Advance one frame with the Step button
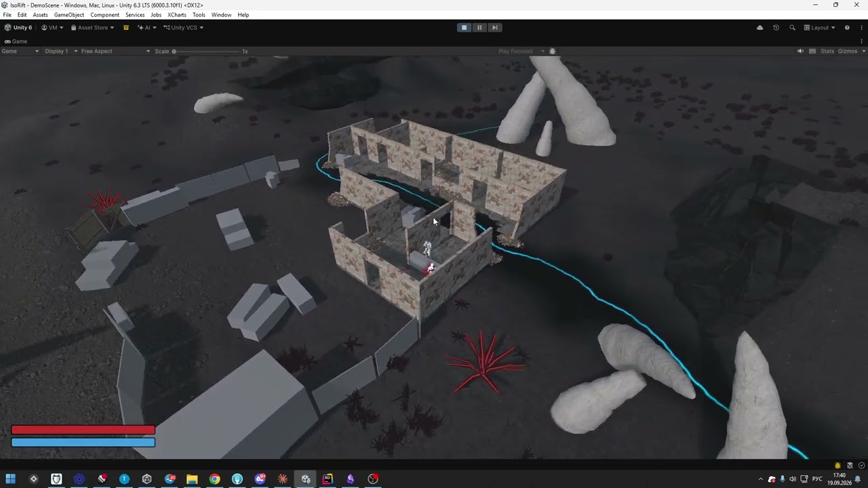This screenshot has height=488, width=868. (495, 28)
